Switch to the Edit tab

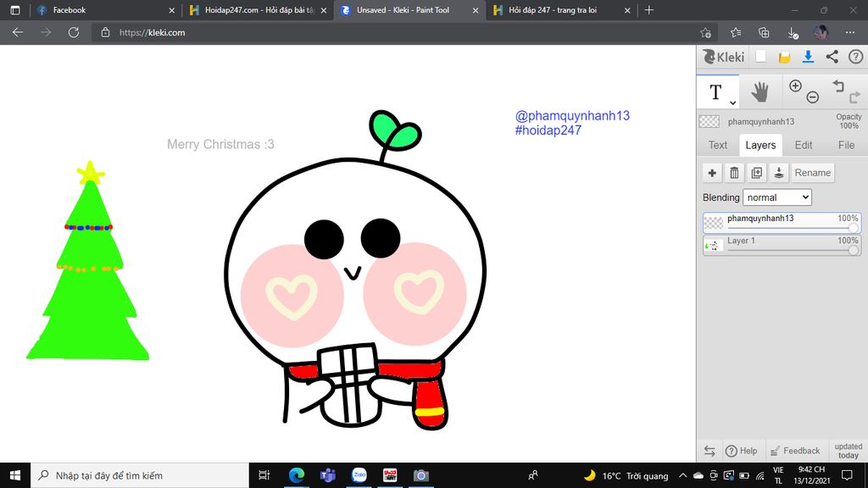(x=804, y=145)
